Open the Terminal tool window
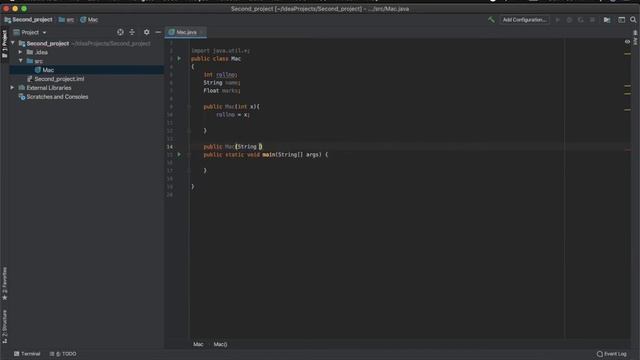 coord(27,354)
